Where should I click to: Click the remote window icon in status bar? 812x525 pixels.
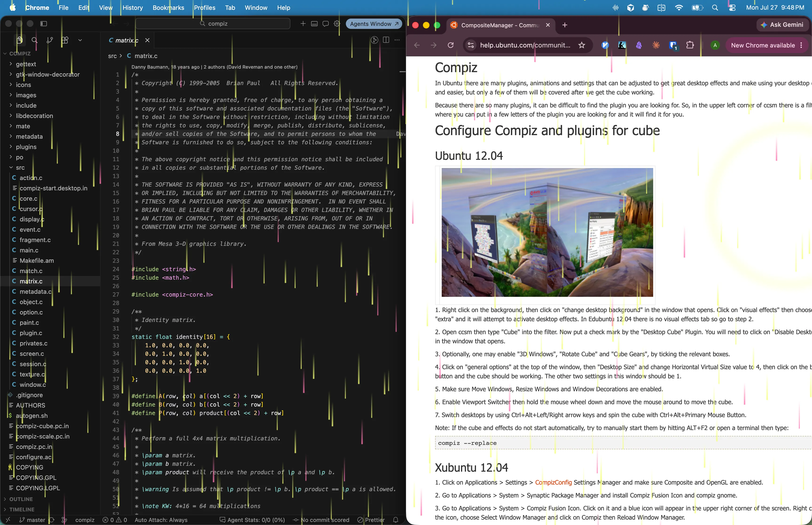[x=8, y=520]
